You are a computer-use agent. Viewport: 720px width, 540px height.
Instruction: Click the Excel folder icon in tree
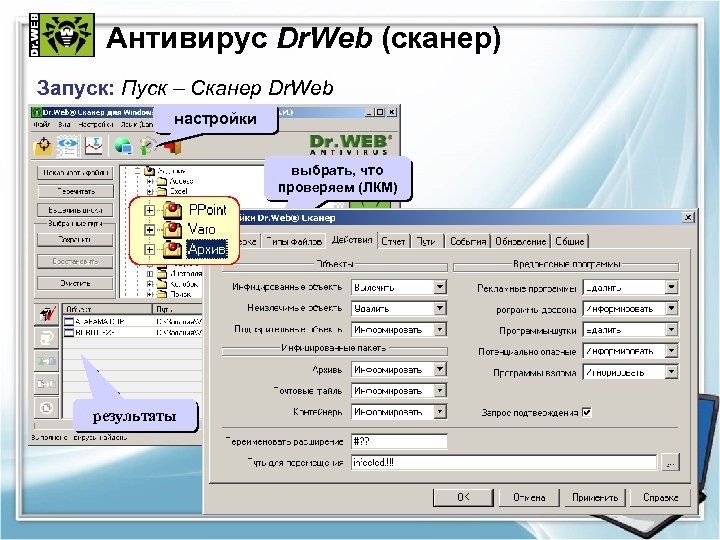[162, 191]
